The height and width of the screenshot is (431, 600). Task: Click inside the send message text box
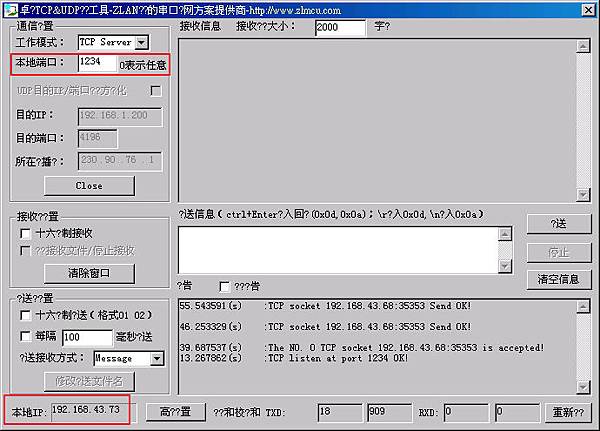point(338,250)
